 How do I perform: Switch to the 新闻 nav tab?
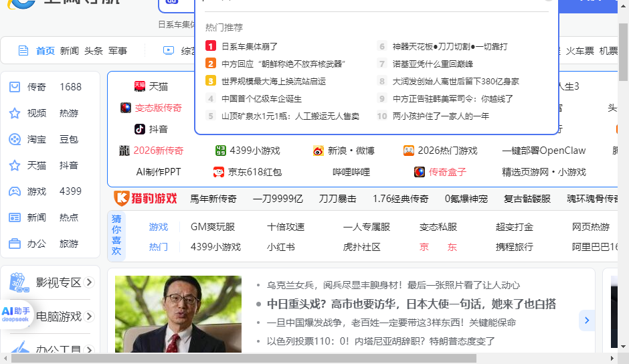70,51
